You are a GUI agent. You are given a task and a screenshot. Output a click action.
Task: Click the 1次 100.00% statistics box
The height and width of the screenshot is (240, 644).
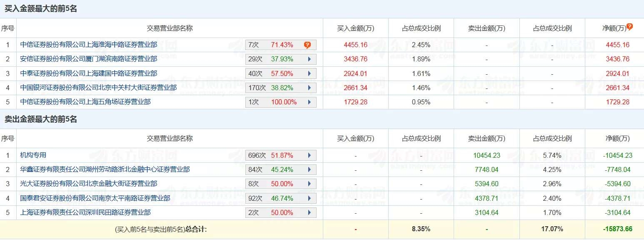pyautogui.click(x=281, y=102)
